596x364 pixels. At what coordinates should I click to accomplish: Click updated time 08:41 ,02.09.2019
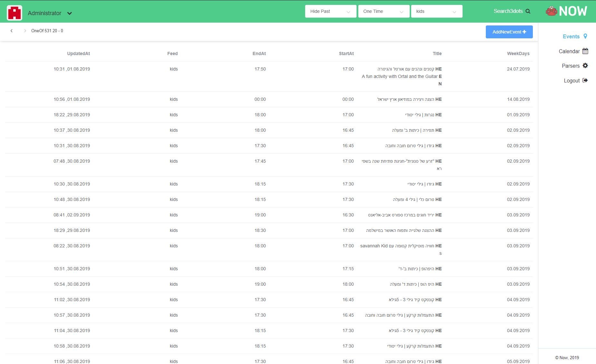[72, 215]
